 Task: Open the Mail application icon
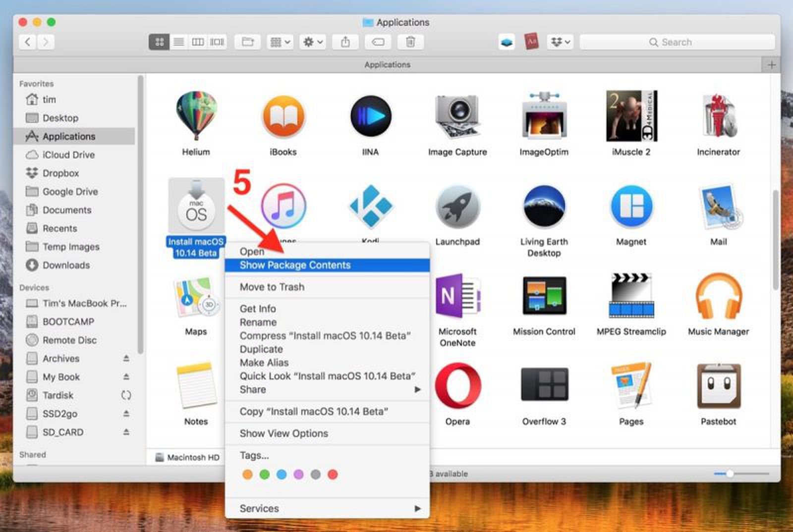[718, 207]
